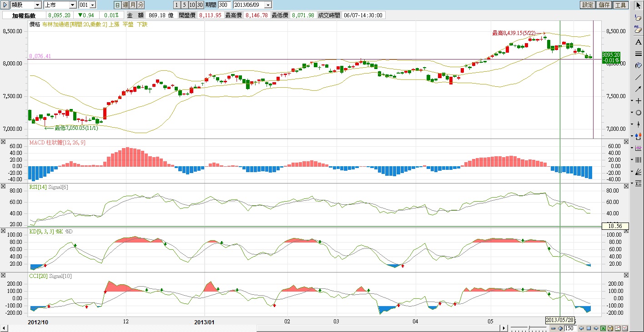Switch to daily 日 chart period
The height and width of the screenshot is (332, 644).
tap(117, 5)
